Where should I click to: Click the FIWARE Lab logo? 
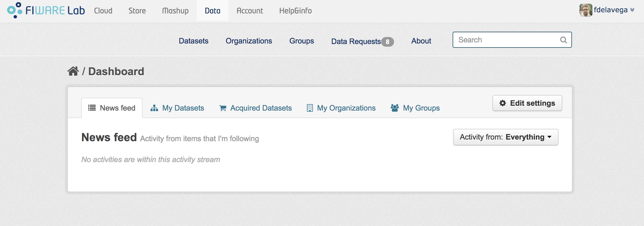46,10
